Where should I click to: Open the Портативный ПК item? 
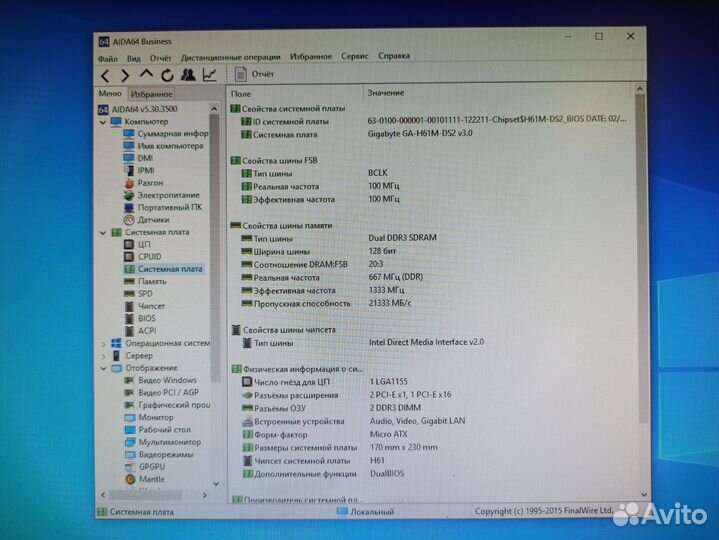click(163, 207)
